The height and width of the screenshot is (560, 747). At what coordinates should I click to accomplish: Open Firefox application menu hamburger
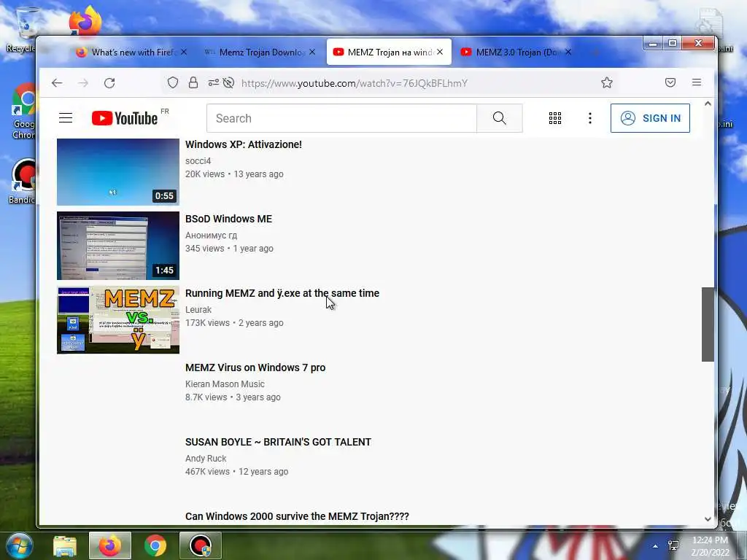[x=697, y=82]
